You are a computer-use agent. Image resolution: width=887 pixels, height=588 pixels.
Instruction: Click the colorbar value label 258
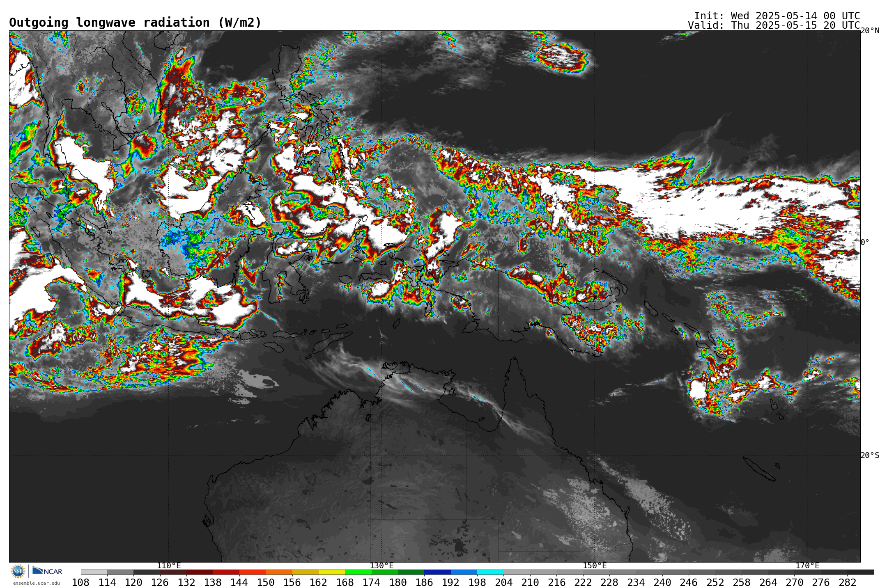pyautogui.click(x=741, y=582)
